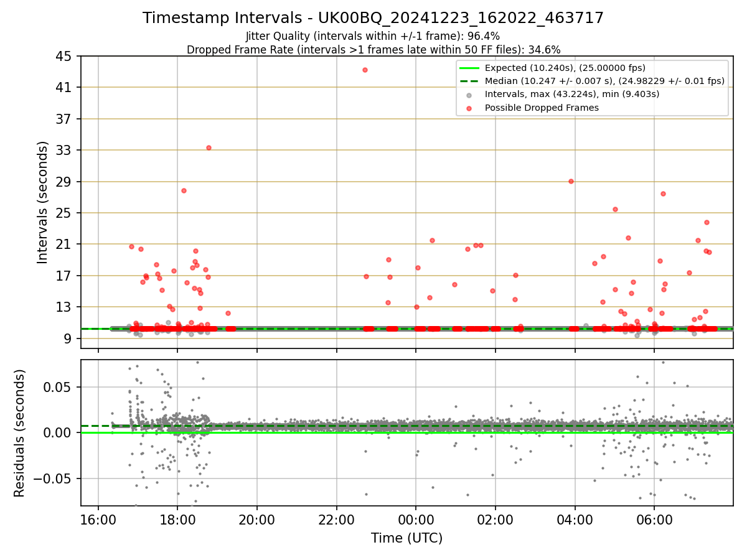This screenshot has width=747, height=560.
Task: Click the 'Intervals (seconds)' y-axis label
Action: click(x=43, y=202)
